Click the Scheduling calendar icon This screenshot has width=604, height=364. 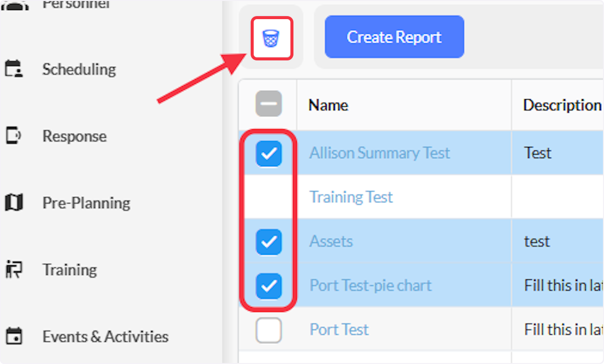14,69
